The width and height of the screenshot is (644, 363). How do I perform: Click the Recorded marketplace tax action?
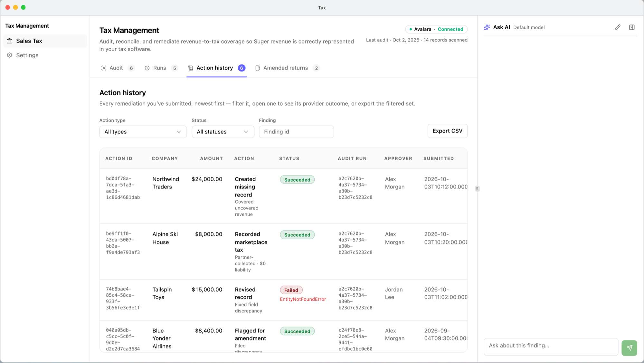click(x=251, y=242)
